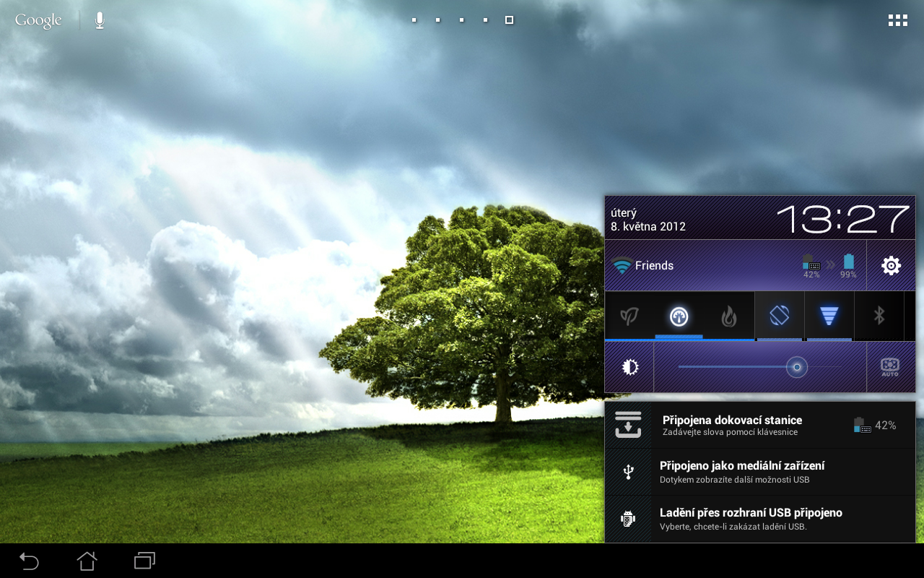
Task: Toggle auto-rotate screen lock
Action: tap(779, 316)
